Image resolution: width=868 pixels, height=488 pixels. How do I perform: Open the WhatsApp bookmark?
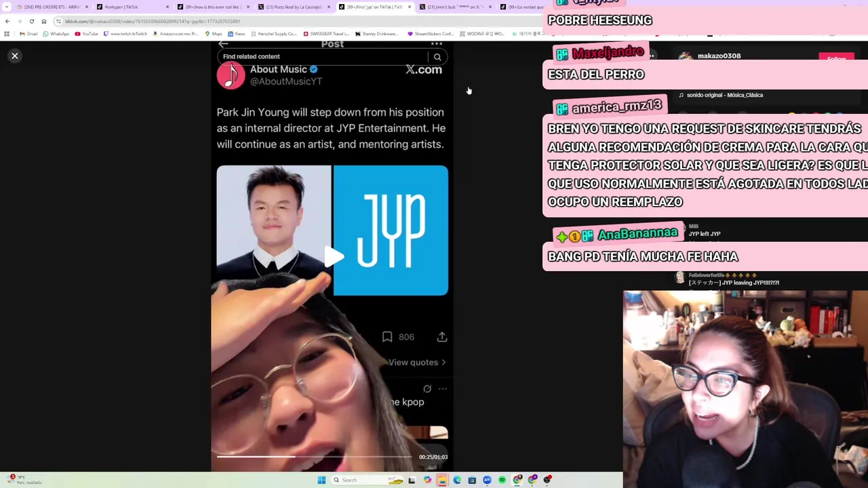(56, 34)
